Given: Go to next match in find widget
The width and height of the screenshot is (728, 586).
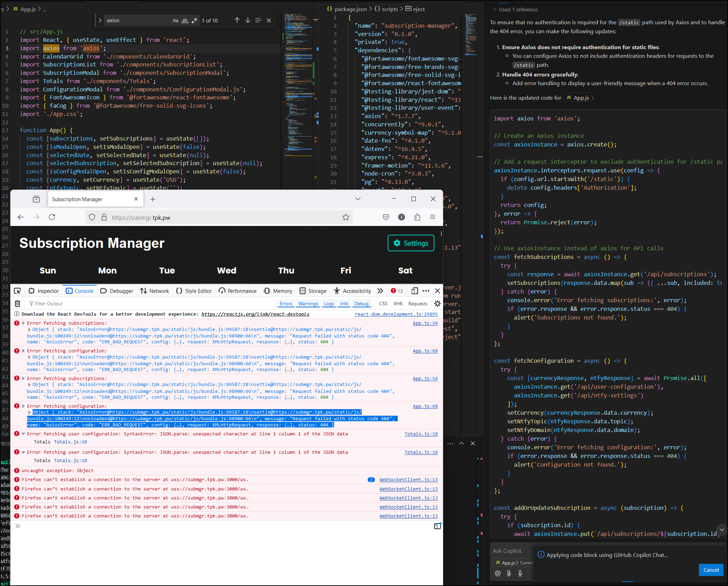Looking at the screenshot, I should click(x=248, y=20).
